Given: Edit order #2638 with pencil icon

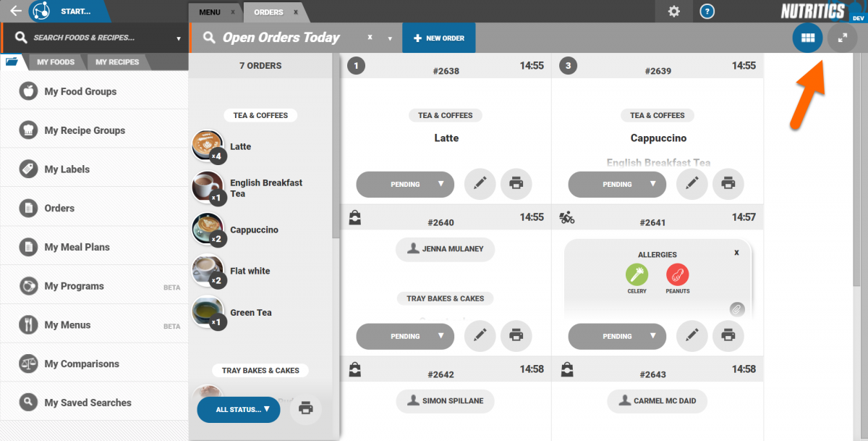Looking at the screenshot, I should (480, 184).
